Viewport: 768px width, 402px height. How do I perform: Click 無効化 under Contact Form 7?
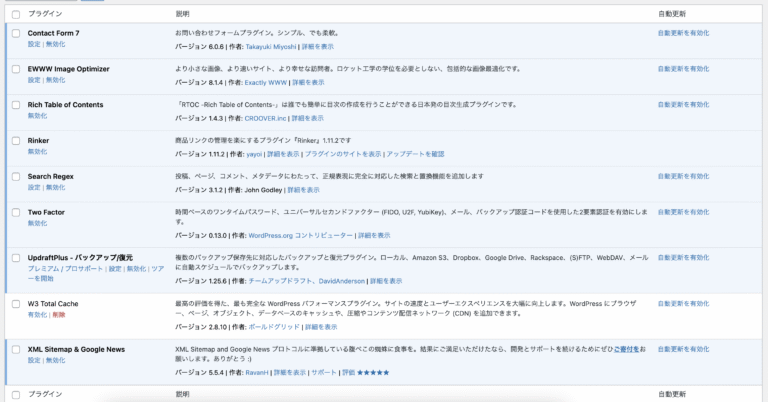tap(55, 44)
